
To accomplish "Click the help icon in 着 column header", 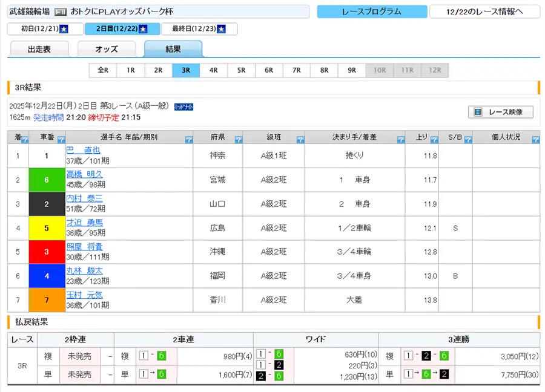I will tap(25, 140).
